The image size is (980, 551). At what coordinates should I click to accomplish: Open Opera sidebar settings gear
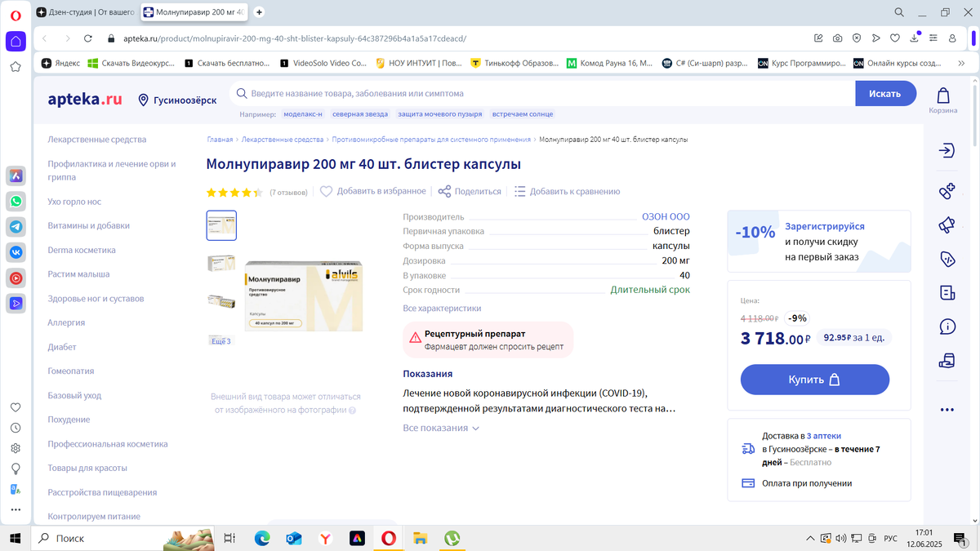[16, 448]
